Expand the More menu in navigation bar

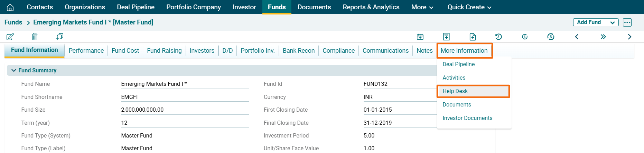(x=422, y=7)
